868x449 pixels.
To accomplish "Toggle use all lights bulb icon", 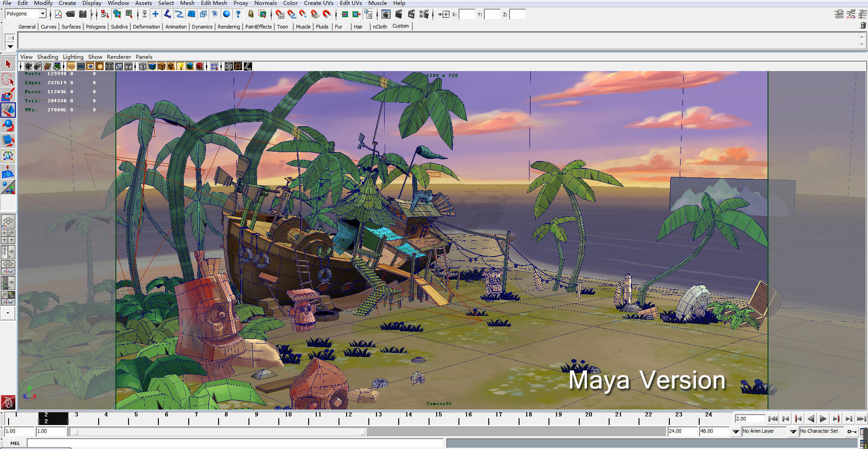I will tap(181, 67).
